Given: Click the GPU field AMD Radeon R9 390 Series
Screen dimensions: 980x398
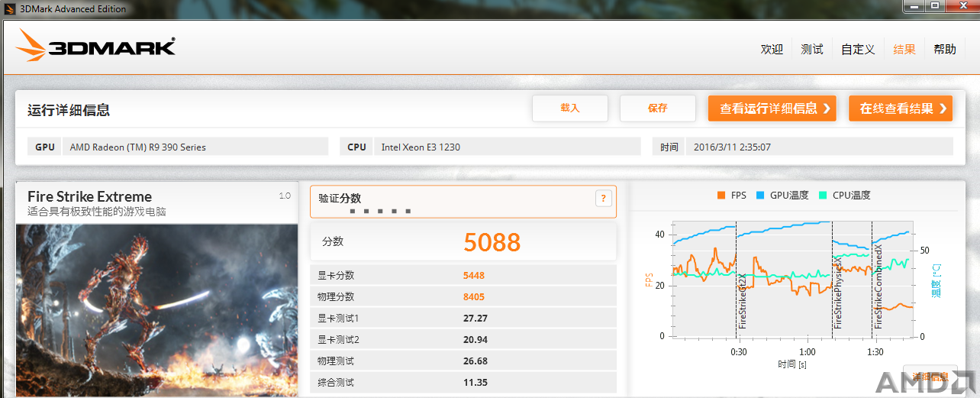Looking at the screenshot, I should point(195,147).
